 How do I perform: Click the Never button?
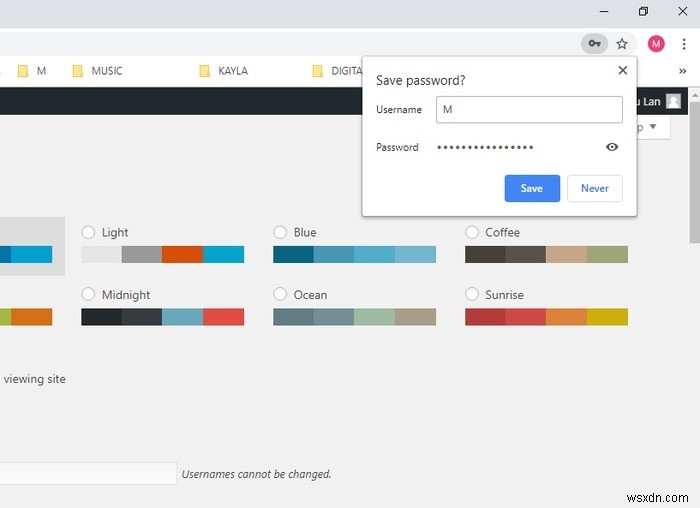[x=595, y=188]
